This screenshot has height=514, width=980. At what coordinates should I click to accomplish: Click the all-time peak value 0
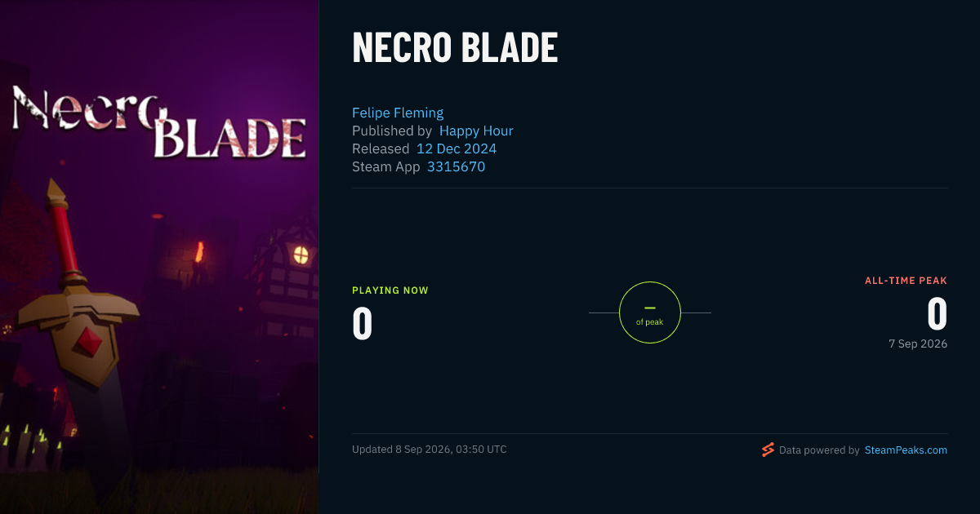tap(937, 313)
